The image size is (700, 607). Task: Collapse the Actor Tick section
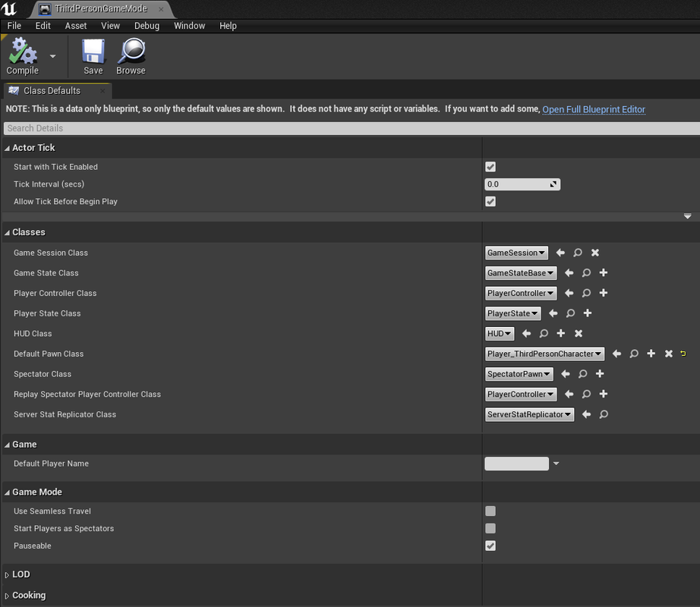point(7,148)
